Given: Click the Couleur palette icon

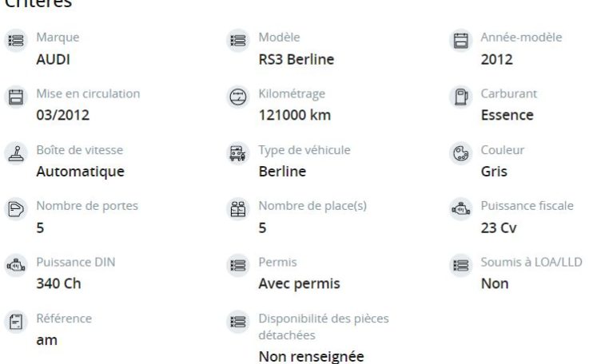Looking at the screenshot, I should click(x=461, y=153).
